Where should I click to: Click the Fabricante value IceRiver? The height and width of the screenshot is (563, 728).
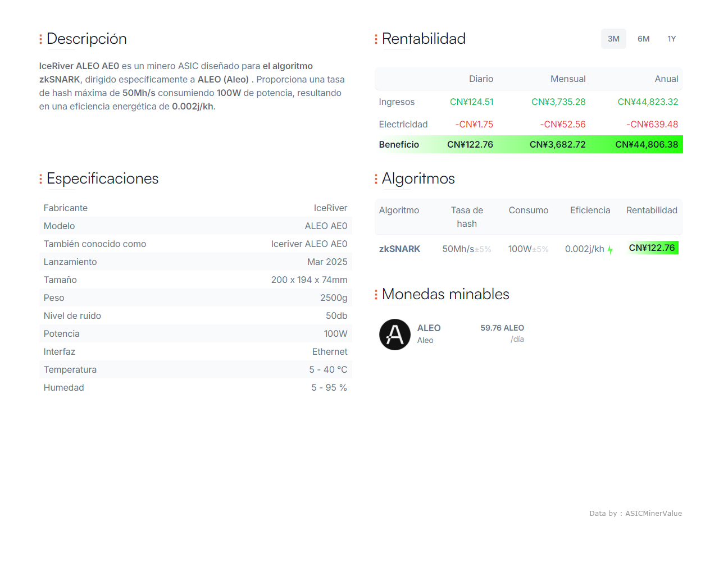[x=330, y=208]
